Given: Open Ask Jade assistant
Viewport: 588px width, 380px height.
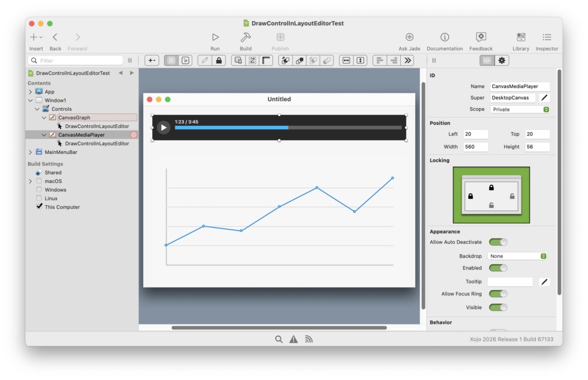Looking at the screenshot, I should 410,37.
